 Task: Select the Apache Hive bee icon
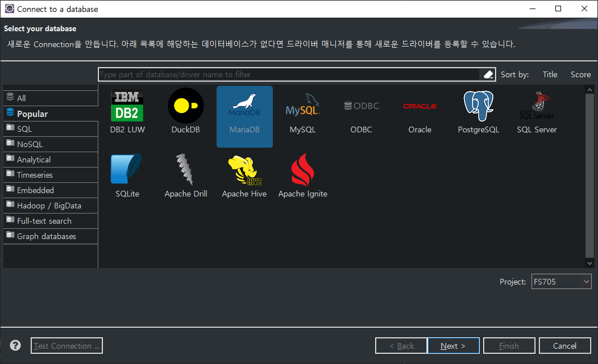(244, 170)
